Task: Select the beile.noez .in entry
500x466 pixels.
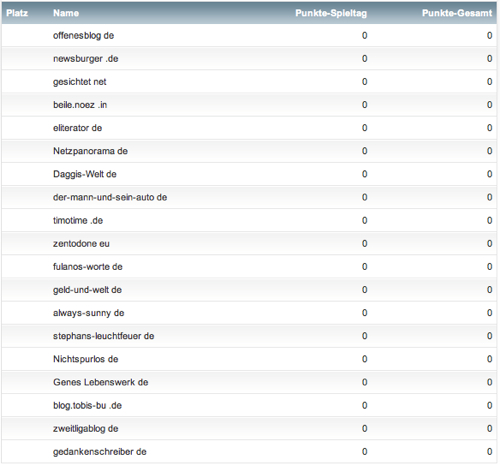Action: click(80, 105)
